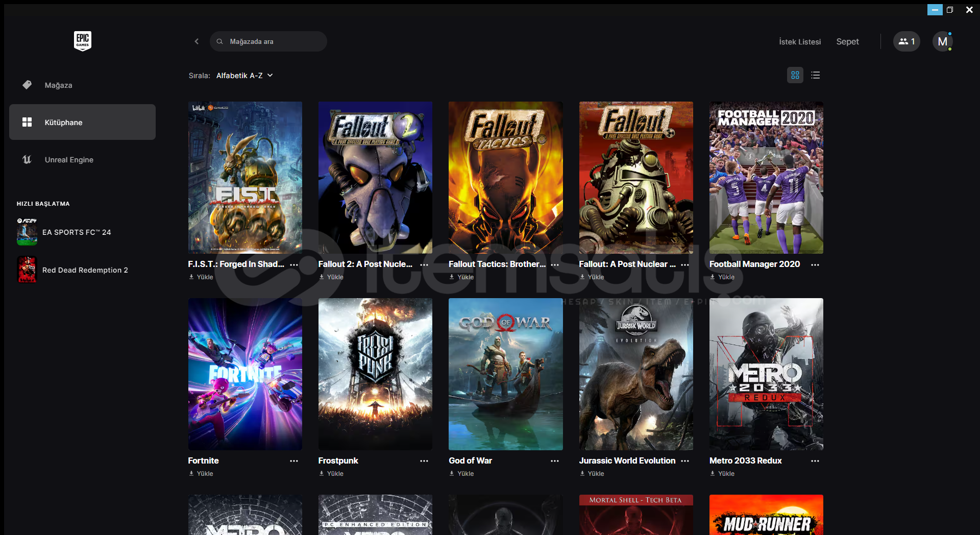This screenshot has height=535, width=980.
Task: Click Yükle under Football Manager 2020
Action: coord(722,277)
